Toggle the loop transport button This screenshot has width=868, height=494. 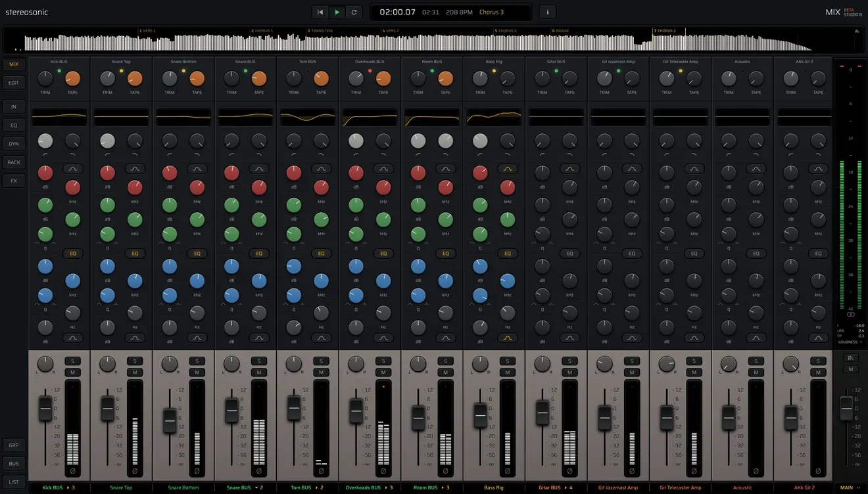[x=354, y=12]
